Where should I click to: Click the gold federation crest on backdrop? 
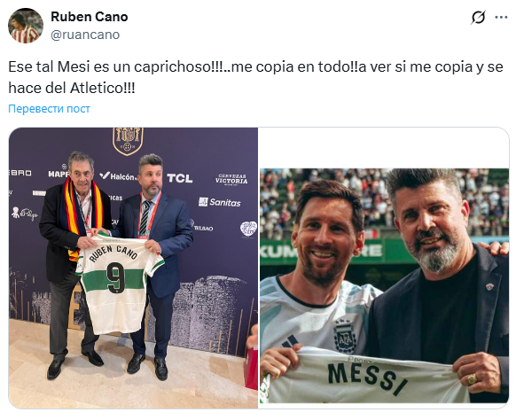coord(129,140)
